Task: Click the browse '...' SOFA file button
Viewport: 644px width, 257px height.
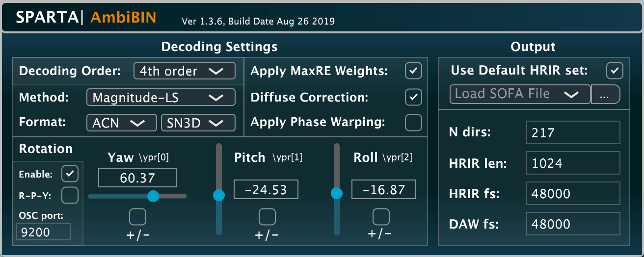Action: click(x=605, y=94)
